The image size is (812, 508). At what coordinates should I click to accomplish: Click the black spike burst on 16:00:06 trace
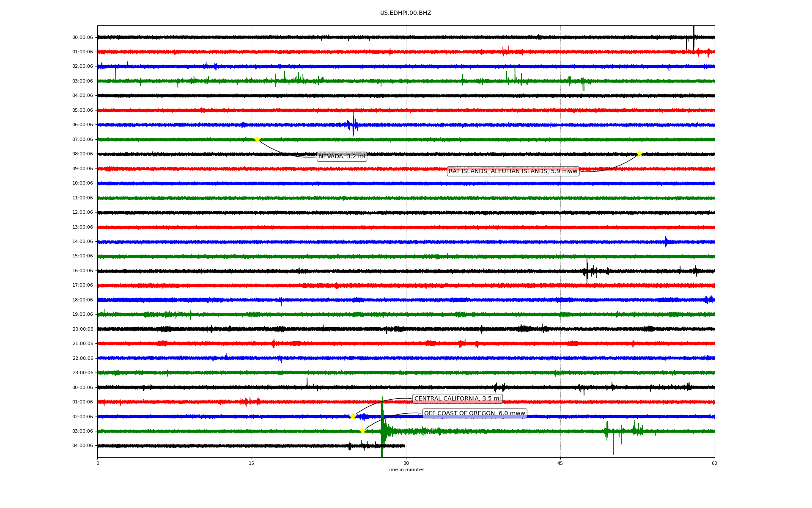point(587,270)
